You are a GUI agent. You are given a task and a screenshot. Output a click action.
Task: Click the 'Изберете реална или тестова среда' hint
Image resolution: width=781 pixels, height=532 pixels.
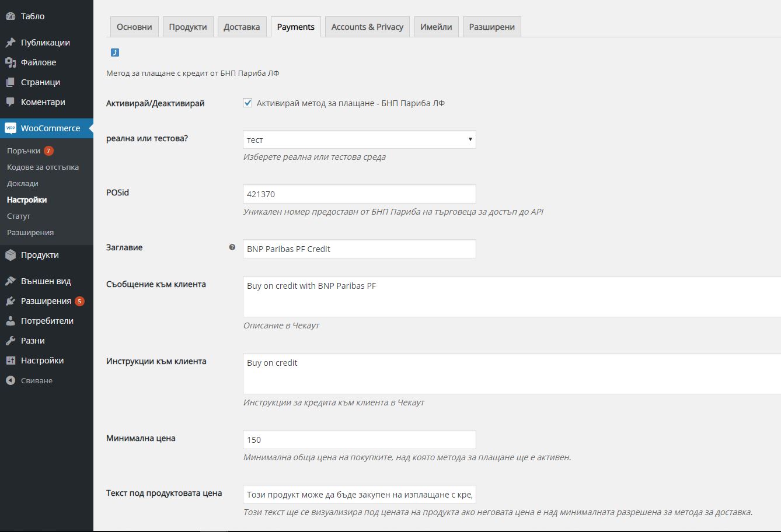tap(315, 157)
